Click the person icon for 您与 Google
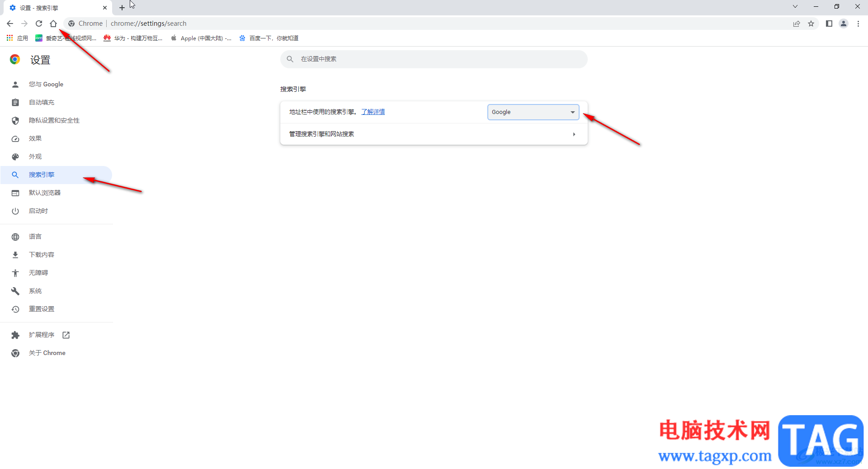 (x=15, y=84)
